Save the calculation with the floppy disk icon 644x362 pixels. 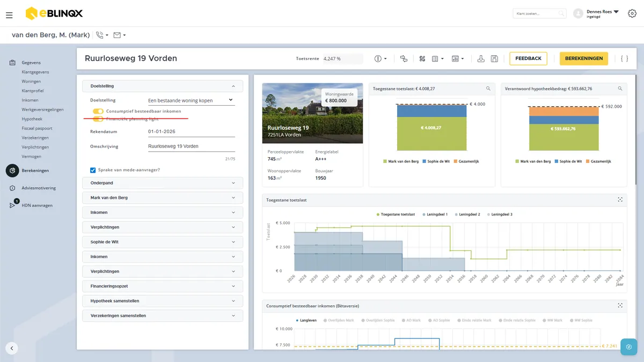pyautogui.click(x=494, y=58)
